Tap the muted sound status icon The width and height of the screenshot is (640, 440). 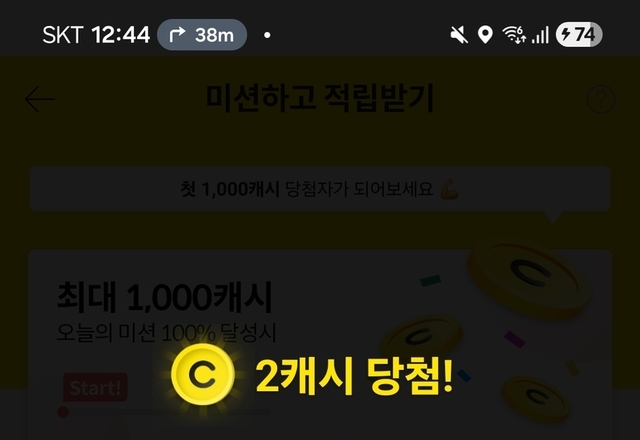[x=459, y=35]
